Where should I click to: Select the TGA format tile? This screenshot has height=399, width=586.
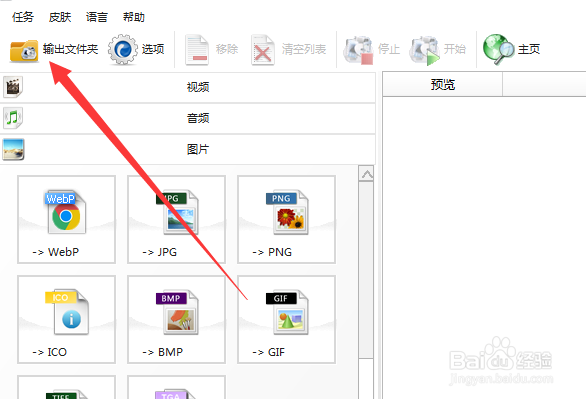pyautogui.click(x=176, y=387)
